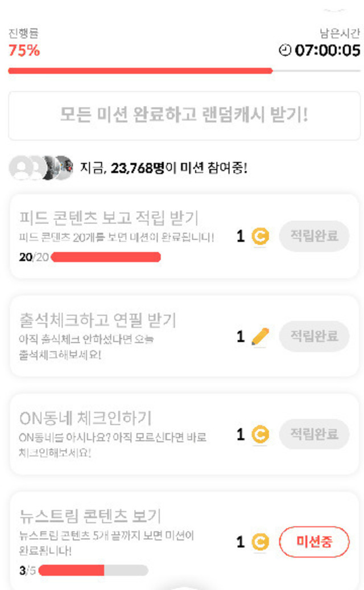Click the pencil icon for attendance check reward
The width and height of the screenshot is (364, 590).
260,337
